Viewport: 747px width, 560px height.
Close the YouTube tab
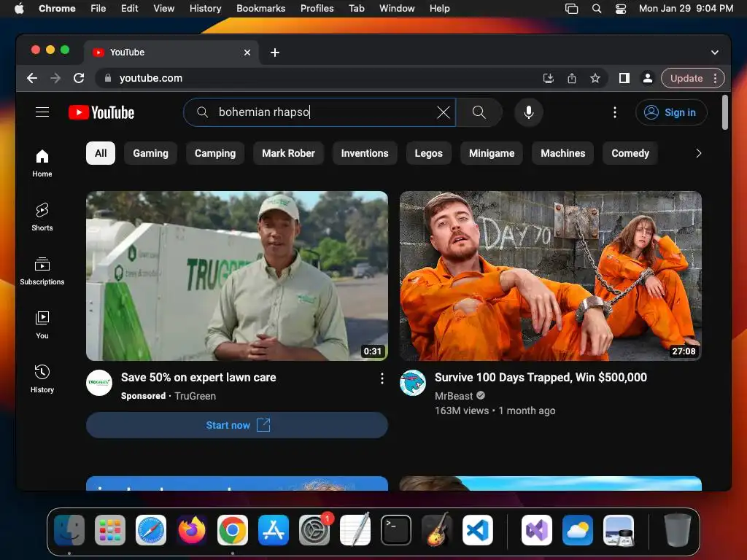(247, 52)
